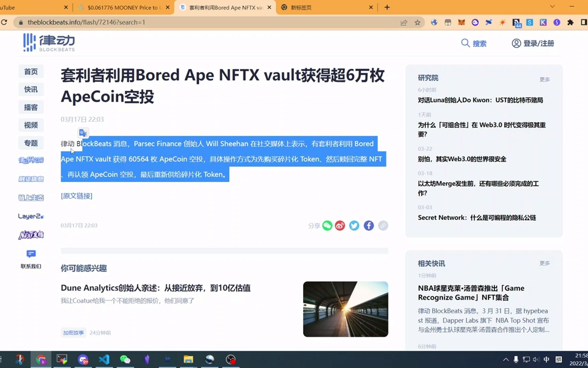Show hidden tray icons chevron
The image size is (588, 368).
506,359
